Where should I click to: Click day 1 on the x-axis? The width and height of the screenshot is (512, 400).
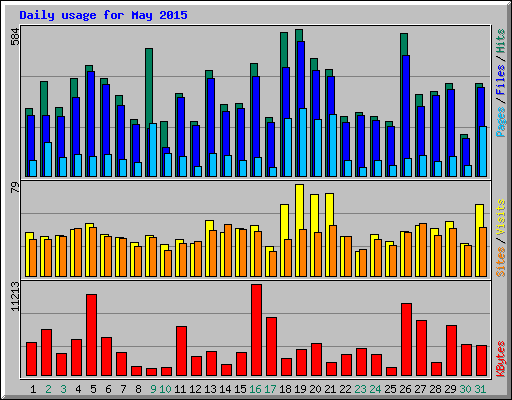point(33,389)
